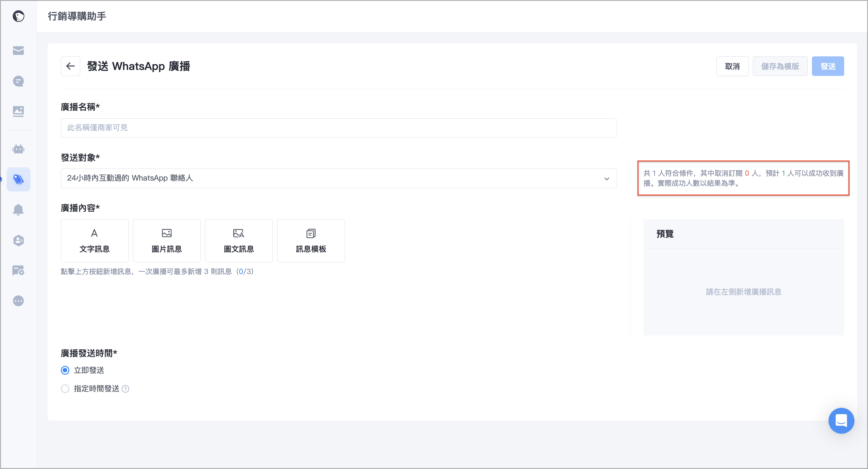Viewport: 868px width, 469px height.
Task: Click the recipient count summary text
Action: tap(743, 178)
